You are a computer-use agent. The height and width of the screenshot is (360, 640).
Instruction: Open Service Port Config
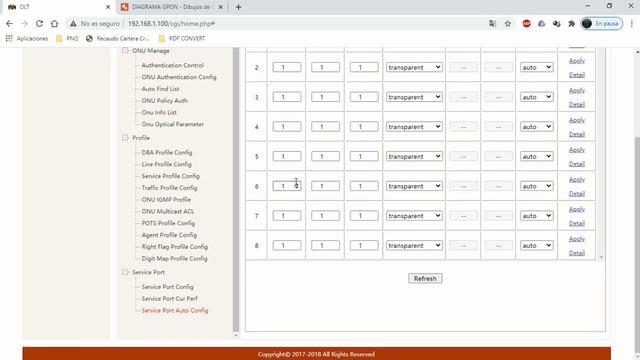[x=167, y=287]
